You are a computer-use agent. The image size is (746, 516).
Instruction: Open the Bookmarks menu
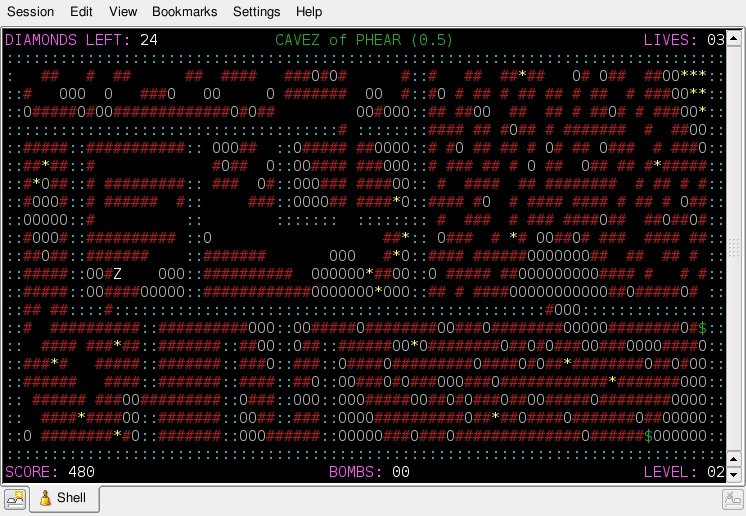click(185, 12)
